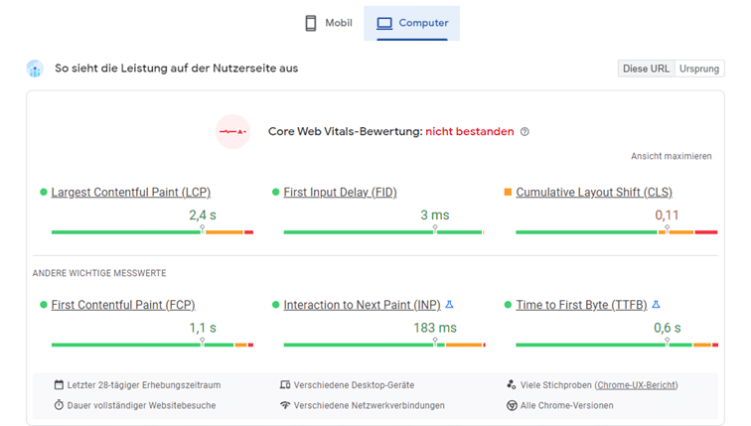This screenshot has width=751, height=426.
Task: Select the Diese URL toggle button
Action: 646,69
